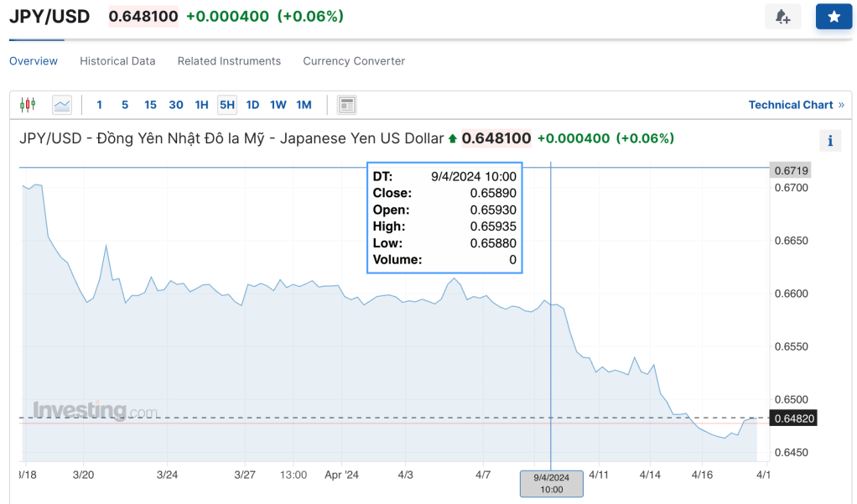Choose the 1W interval
This screenshot has width=857, height=504.
click(278, 105)
